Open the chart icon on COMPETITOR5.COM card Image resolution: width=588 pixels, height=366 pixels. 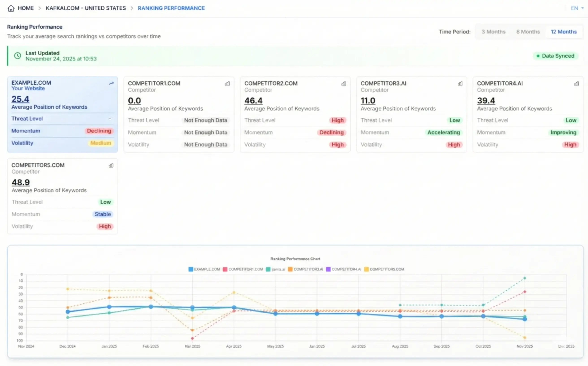coord(111,166)
